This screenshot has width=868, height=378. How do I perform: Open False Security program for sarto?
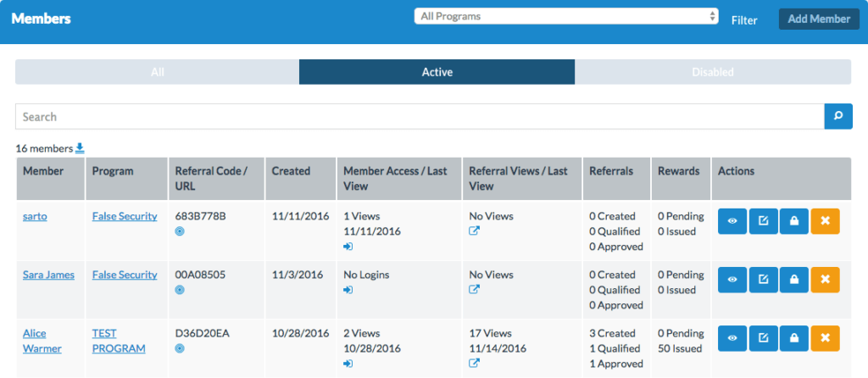[x=125, y=216]
